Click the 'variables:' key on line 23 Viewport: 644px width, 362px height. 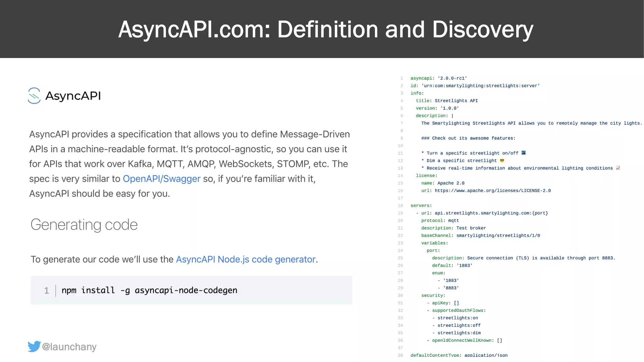pos(435,243)
